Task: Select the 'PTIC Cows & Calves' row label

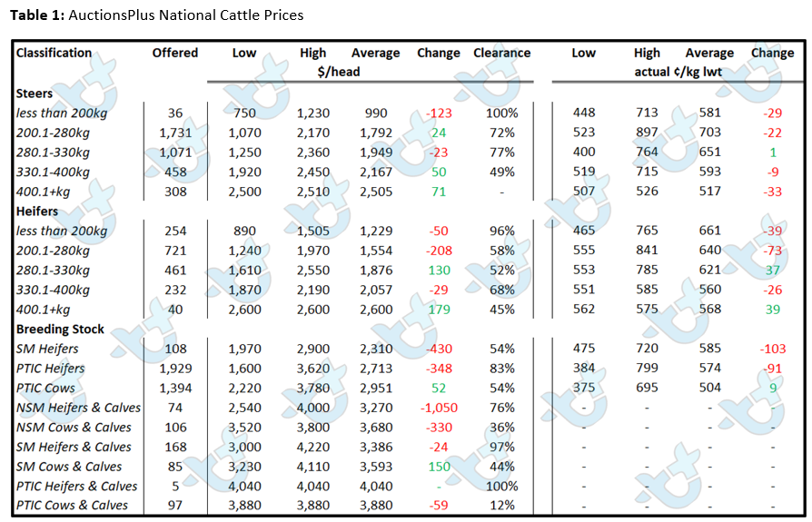Action: click(72, 505)
